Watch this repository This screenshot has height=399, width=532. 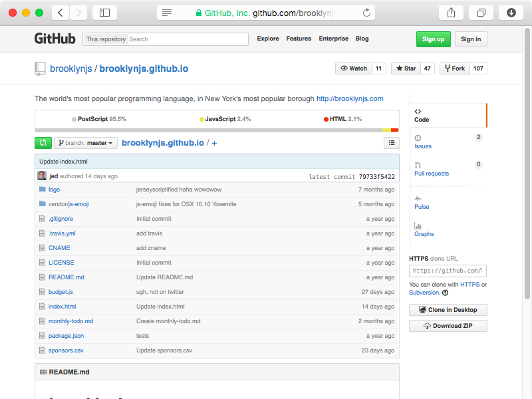tap(354, 68)
